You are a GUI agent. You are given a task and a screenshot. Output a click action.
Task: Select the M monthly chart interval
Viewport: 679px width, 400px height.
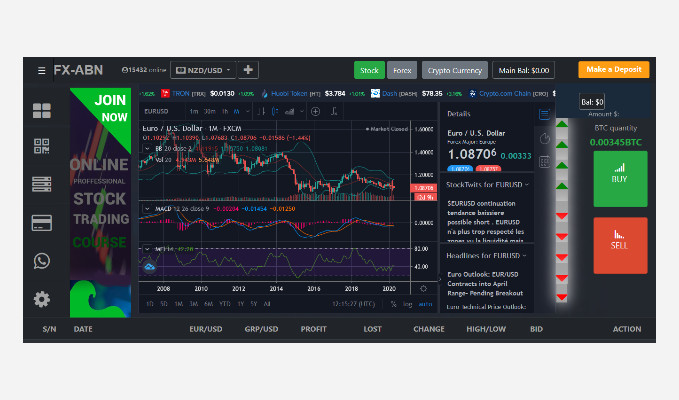click(236, 112)
